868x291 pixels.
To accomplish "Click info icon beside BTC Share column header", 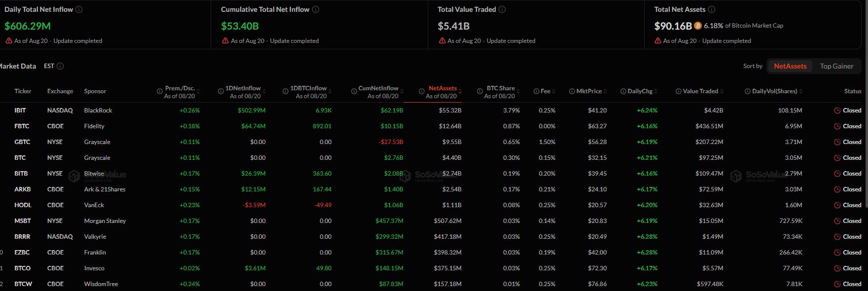I will click(x=480, y=91).
